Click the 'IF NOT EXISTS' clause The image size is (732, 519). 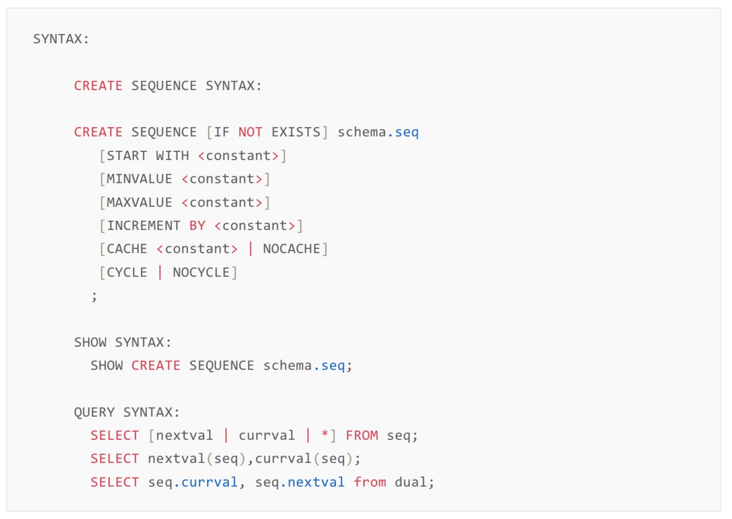267,132
